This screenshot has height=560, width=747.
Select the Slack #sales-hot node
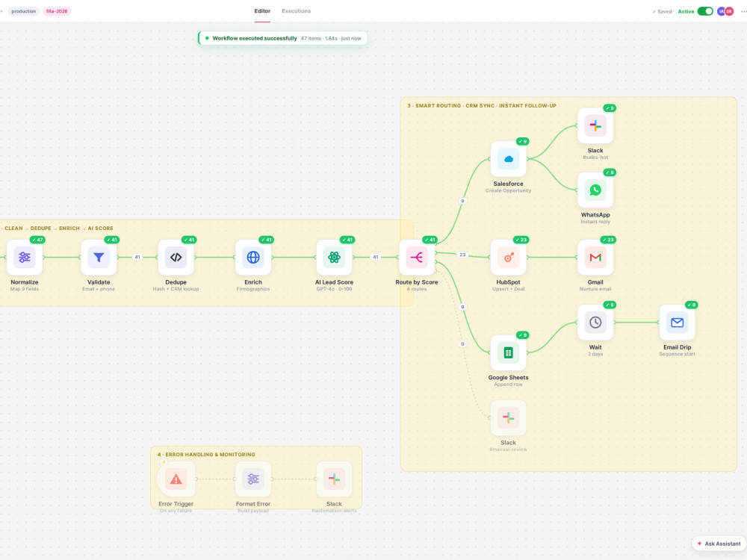(x=595, y=125)
